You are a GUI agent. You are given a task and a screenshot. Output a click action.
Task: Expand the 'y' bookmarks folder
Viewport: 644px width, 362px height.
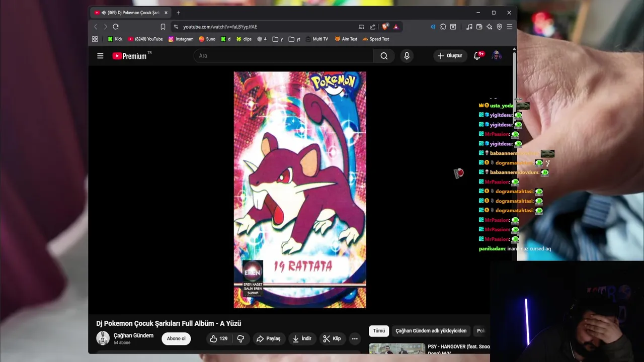coord(278,39)
